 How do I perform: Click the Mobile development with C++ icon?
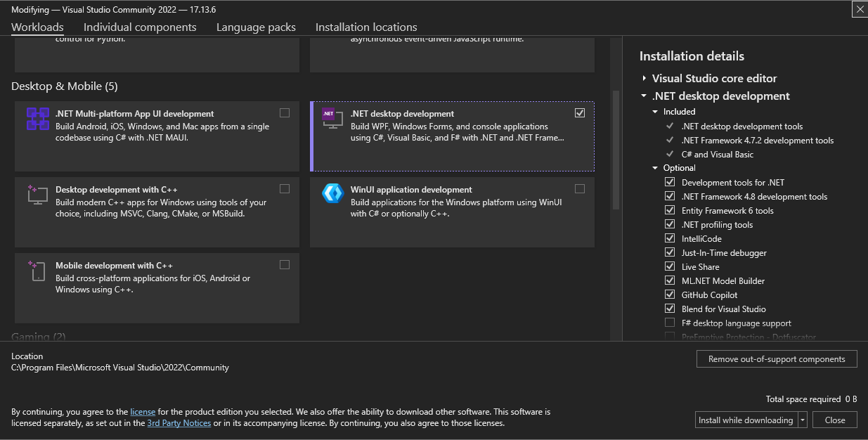(x=37, y=271)
